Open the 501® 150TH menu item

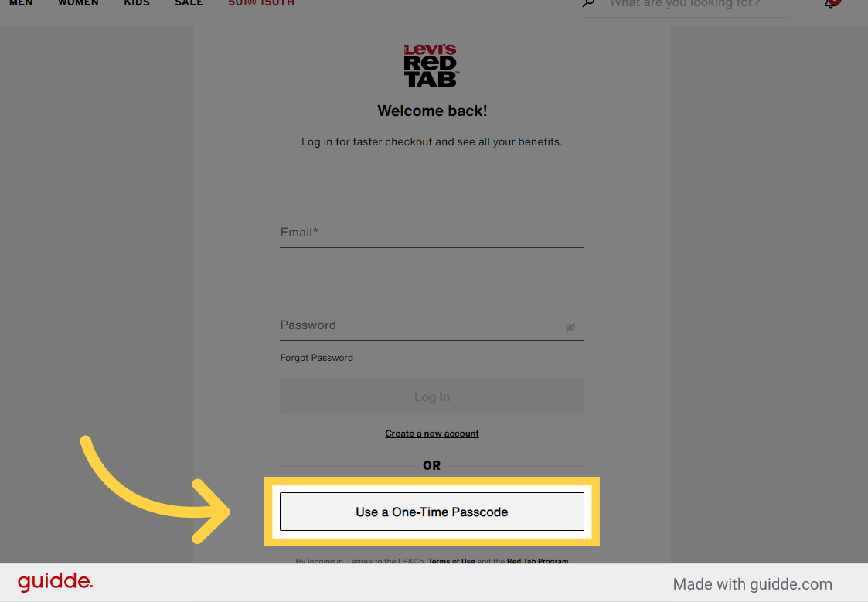[x=261, y=3]
